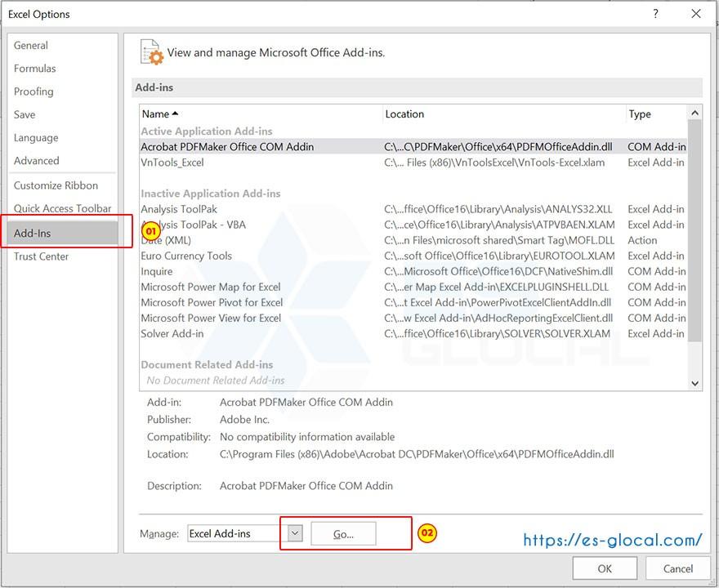Cancel the Excel Options dialog

tap(677, 568)
